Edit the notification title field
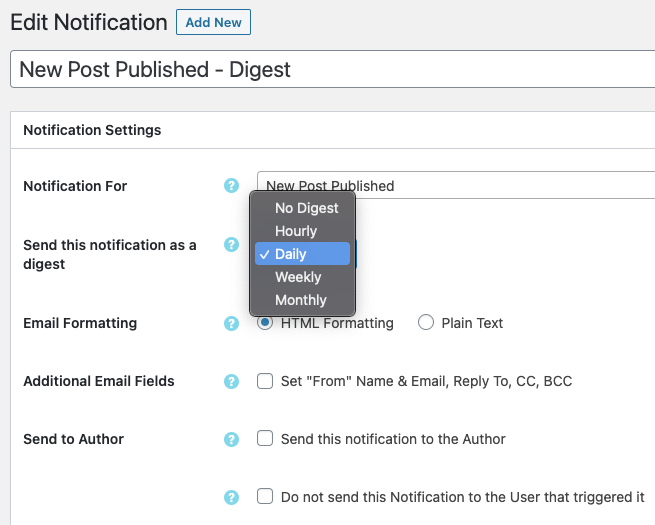Image resolution: width=655 pixels, height=525 pixels. pos(333,69)
